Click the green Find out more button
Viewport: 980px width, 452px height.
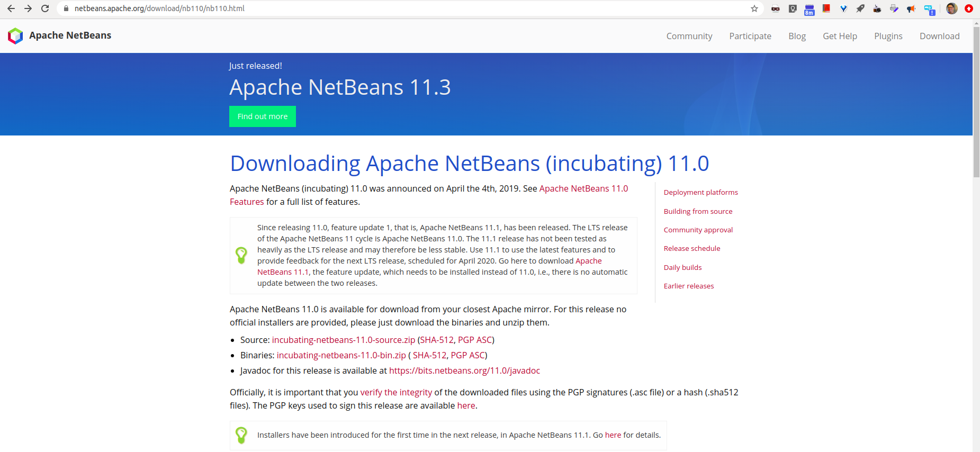point(263,116)
